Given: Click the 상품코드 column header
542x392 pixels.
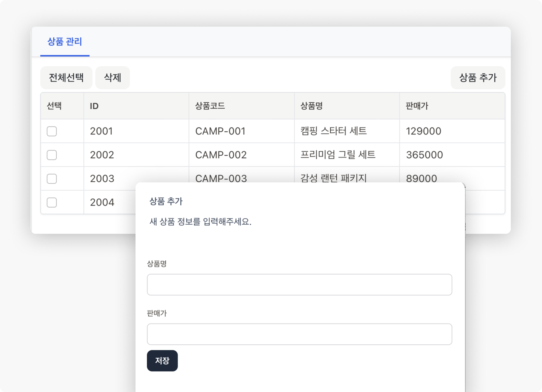Looking at the screenshot, I should 210,106.
